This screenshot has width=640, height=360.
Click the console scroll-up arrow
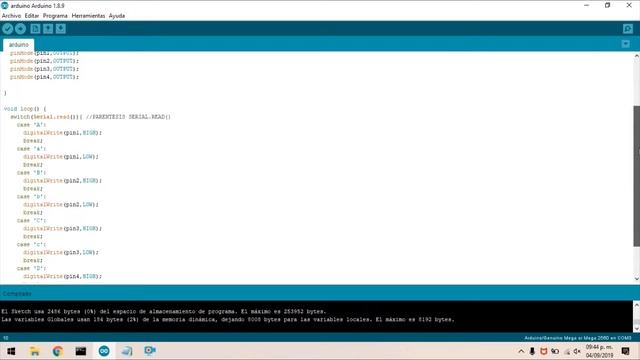(x=636, y=304)
